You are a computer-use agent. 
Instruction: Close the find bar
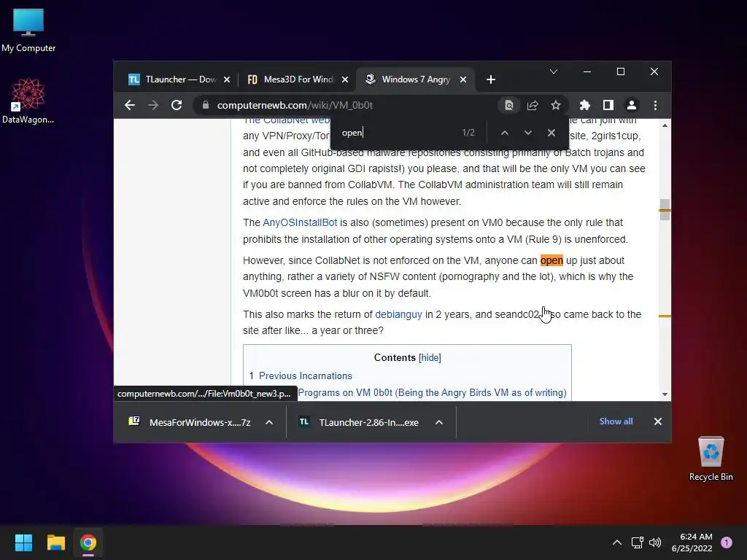coord(551,133)
